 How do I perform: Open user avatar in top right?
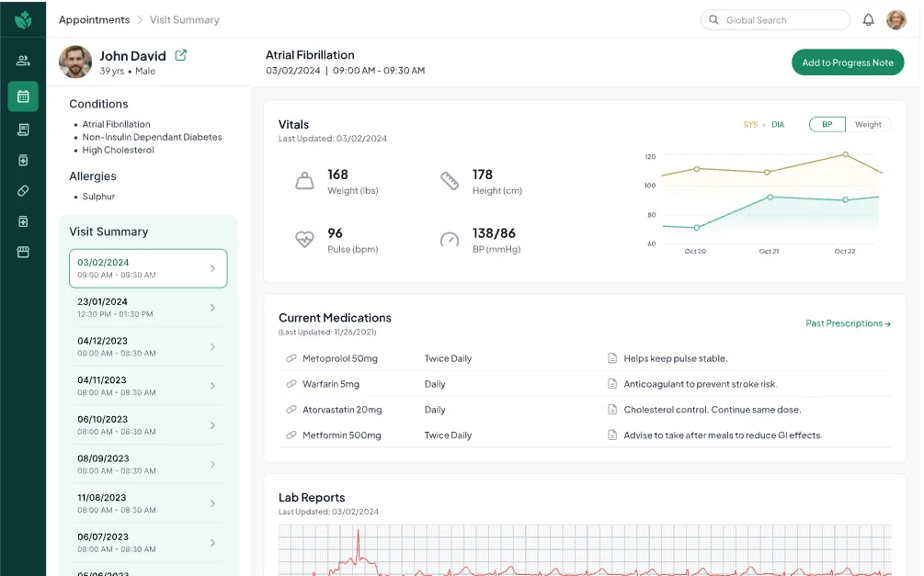896,20
